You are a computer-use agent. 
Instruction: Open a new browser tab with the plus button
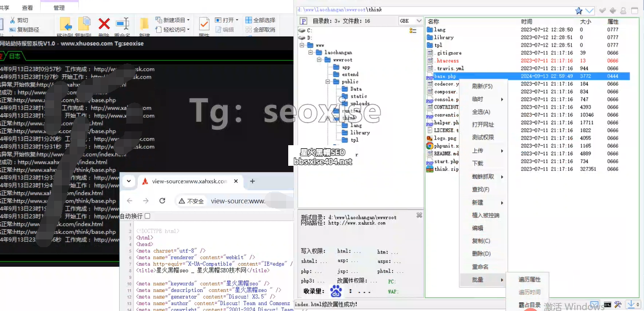[x=253, y=181]
